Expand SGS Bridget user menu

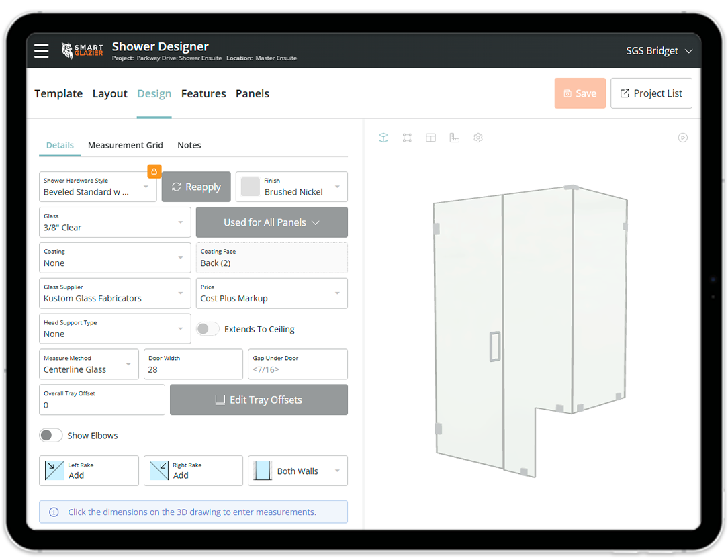click(x=659, y=50)
